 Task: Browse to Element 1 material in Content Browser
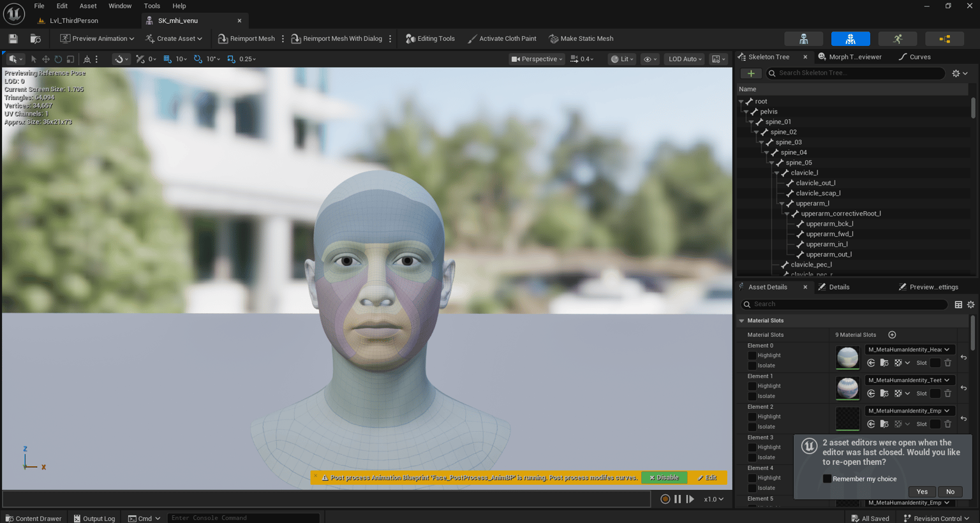884,394
